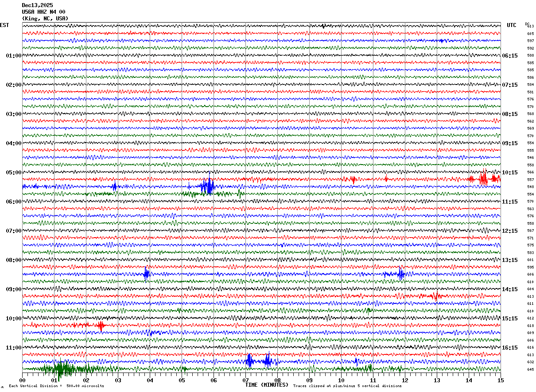The height and width of the screenshot is (392, 536).
Task: Click the EST time zone label
Action: click(4, 25)
